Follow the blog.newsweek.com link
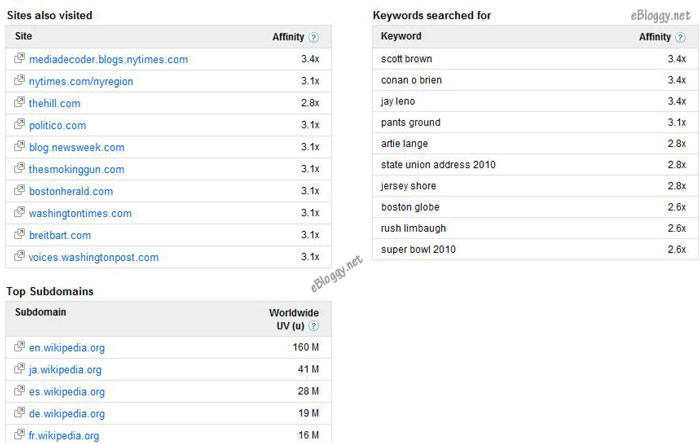 click(x=77, y=147)
